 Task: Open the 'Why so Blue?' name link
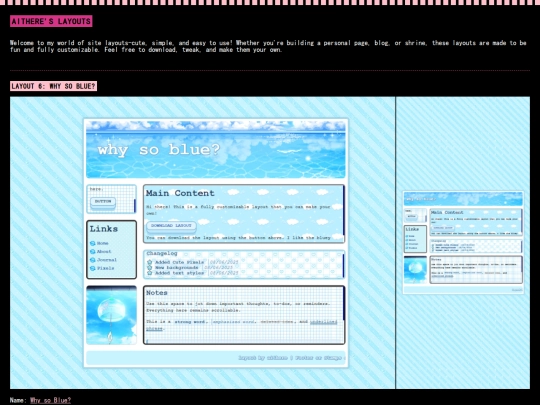tap(50, 400)
